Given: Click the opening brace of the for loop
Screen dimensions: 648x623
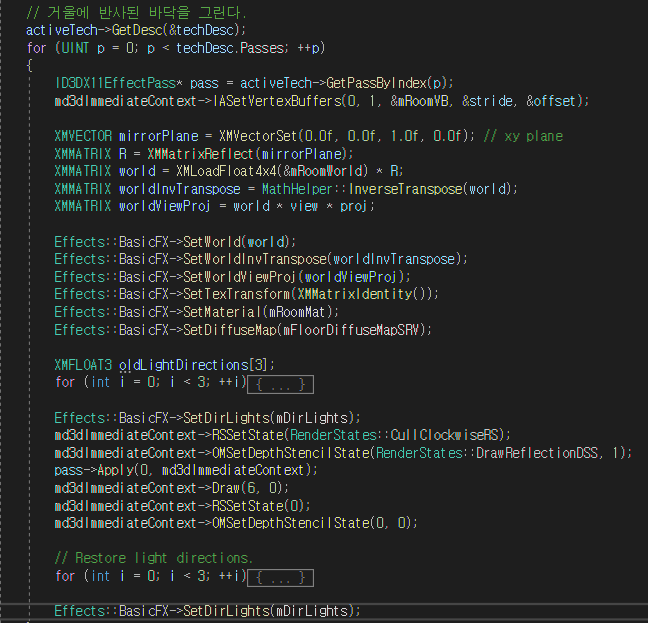Looking at the screenshot, I should point(29,66).
